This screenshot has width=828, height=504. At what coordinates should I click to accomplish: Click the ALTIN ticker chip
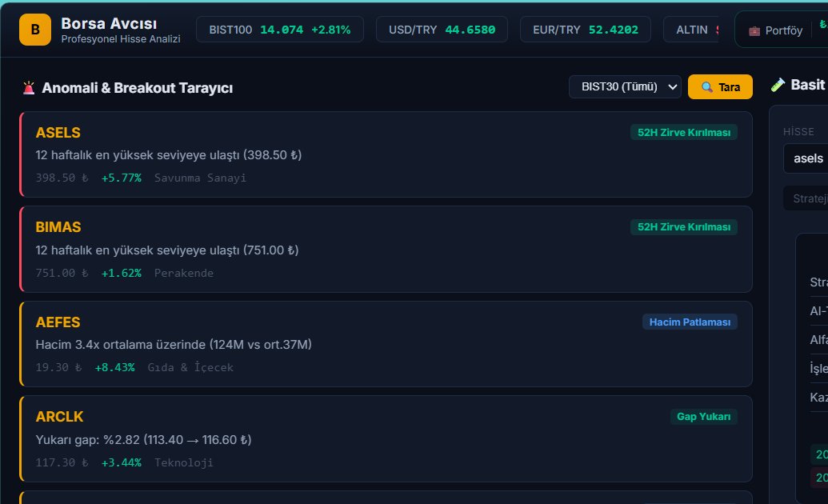[x=692, y=30]
